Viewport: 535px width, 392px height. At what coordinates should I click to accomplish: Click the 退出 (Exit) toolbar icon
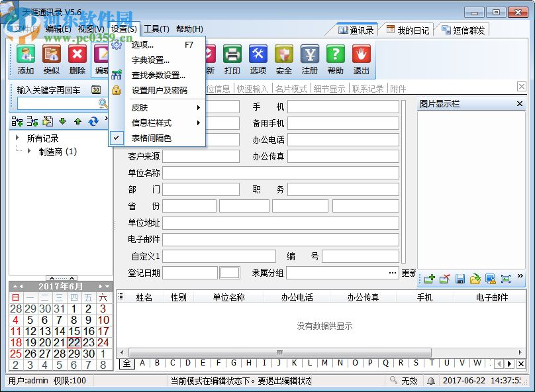pyautogui.click(x=361, y=60)
